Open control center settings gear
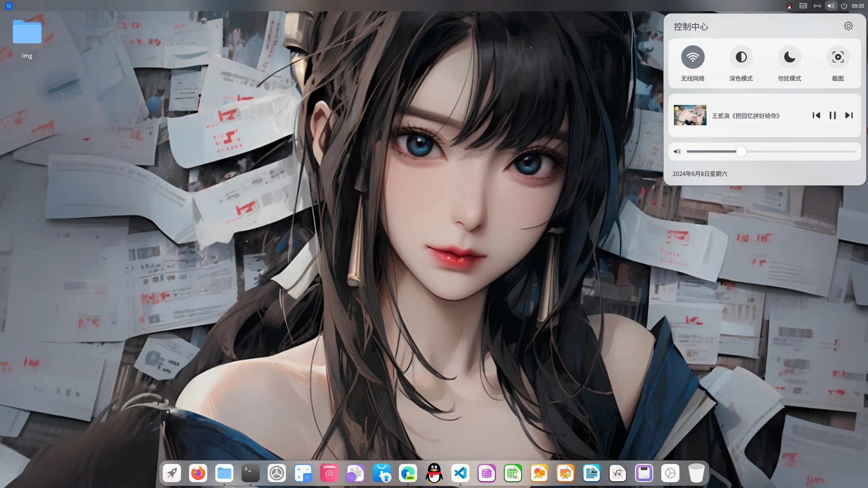 coord(848,26)
